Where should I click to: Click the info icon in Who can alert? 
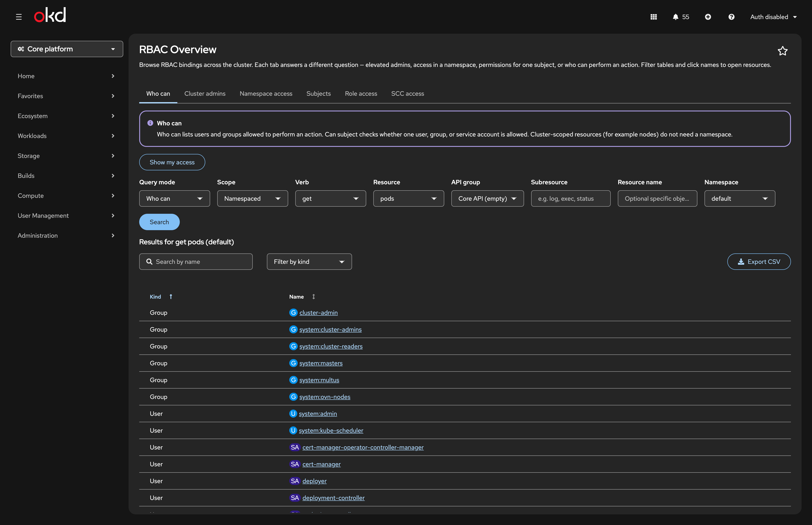tap(150, 123)
